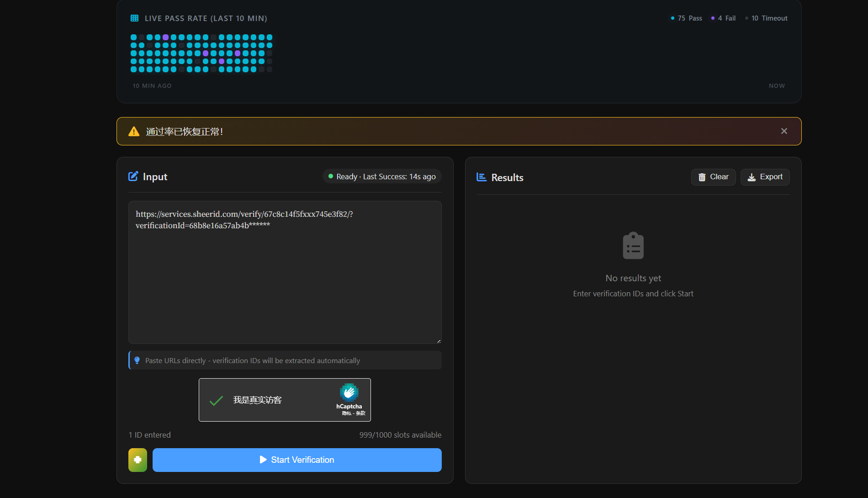Click the hCaptcha hand logo
The height and width of the screenshot is (498, 868).
[349, 392]
